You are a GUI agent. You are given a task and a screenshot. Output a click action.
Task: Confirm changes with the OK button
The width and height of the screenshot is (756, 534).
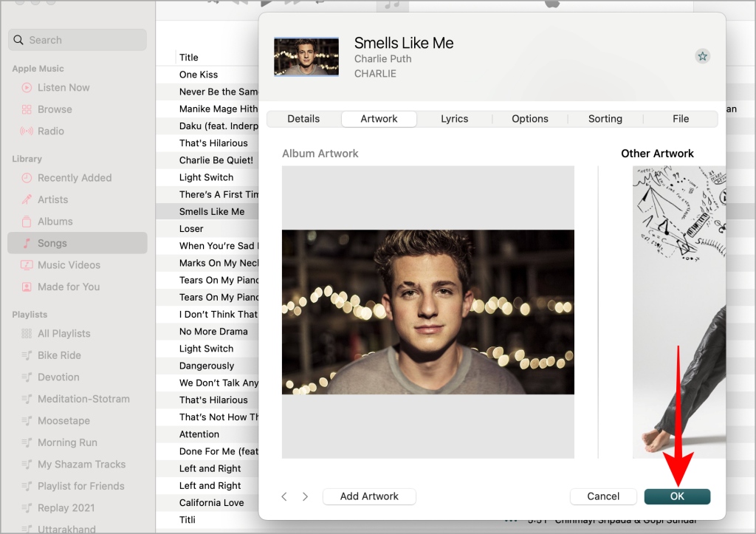point(677,496)
